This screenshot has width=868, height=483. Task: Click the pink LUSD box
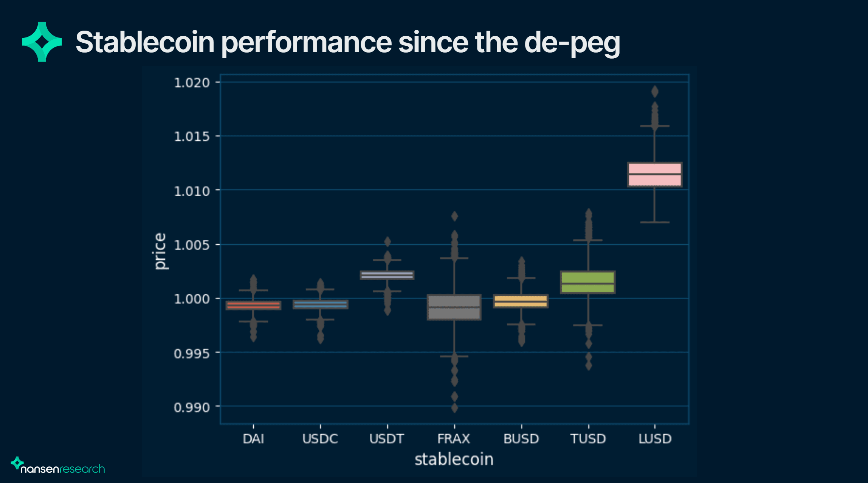coord(655,175)
